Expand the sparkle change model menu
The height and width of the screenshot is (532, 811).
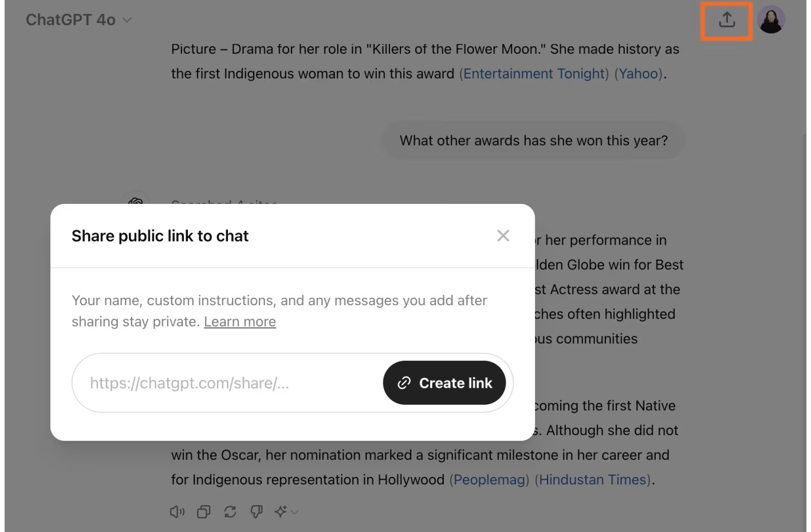coord(286,511)
